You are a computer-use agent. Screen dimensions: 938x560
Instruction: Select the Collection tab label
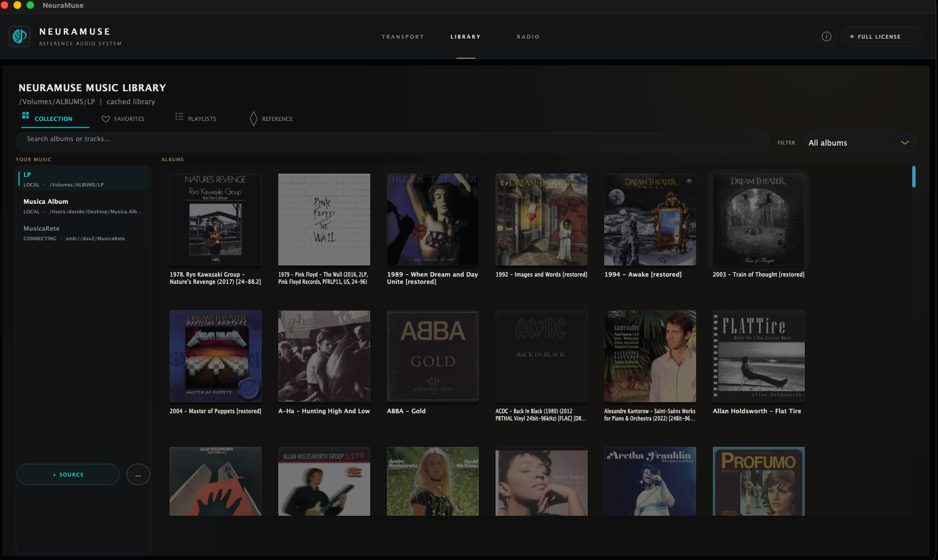[54, 119]
